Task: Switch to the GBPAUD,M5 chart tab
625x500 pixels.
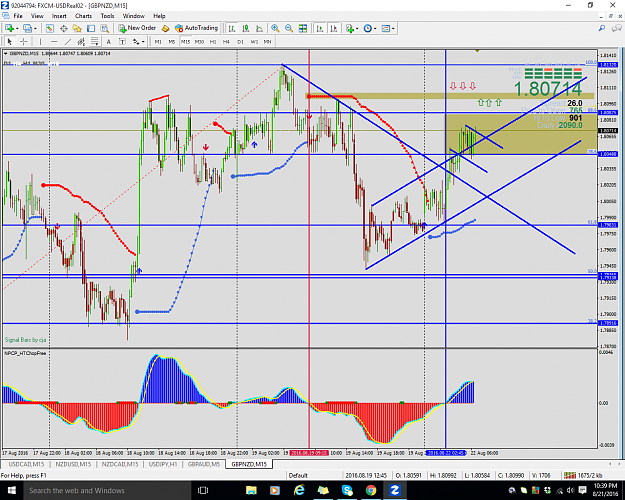Action: pos(203,464)
